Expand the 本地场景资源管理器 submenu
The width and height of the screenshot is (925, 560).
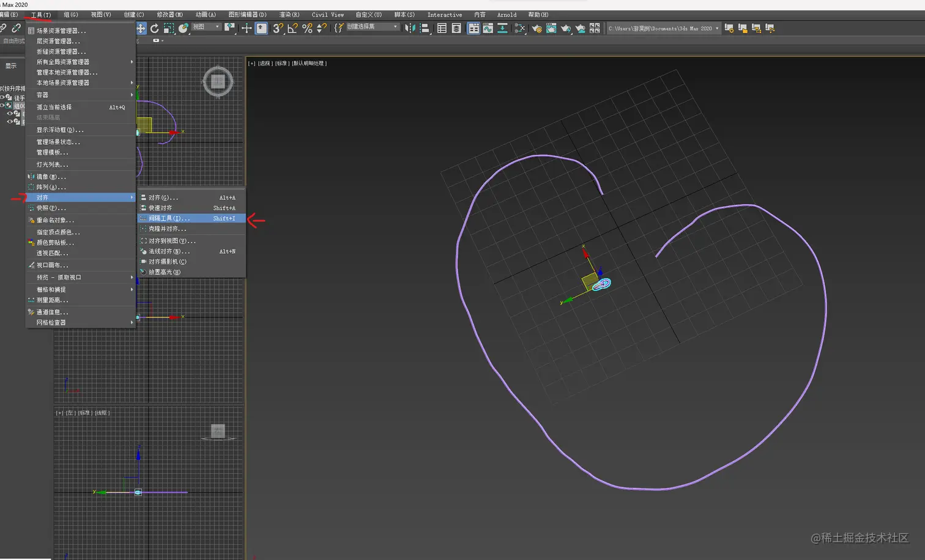[x=81, y=83]
